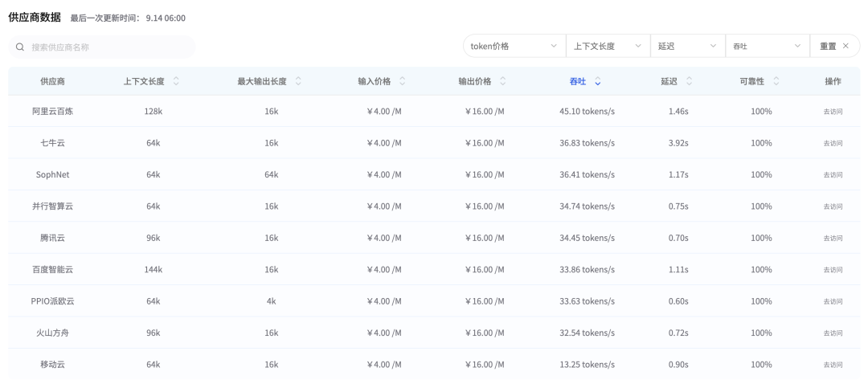Click the 32.54 tokens/s throughput value
Viewport: 868px width, 388px height.
click(x=588, y=333)
